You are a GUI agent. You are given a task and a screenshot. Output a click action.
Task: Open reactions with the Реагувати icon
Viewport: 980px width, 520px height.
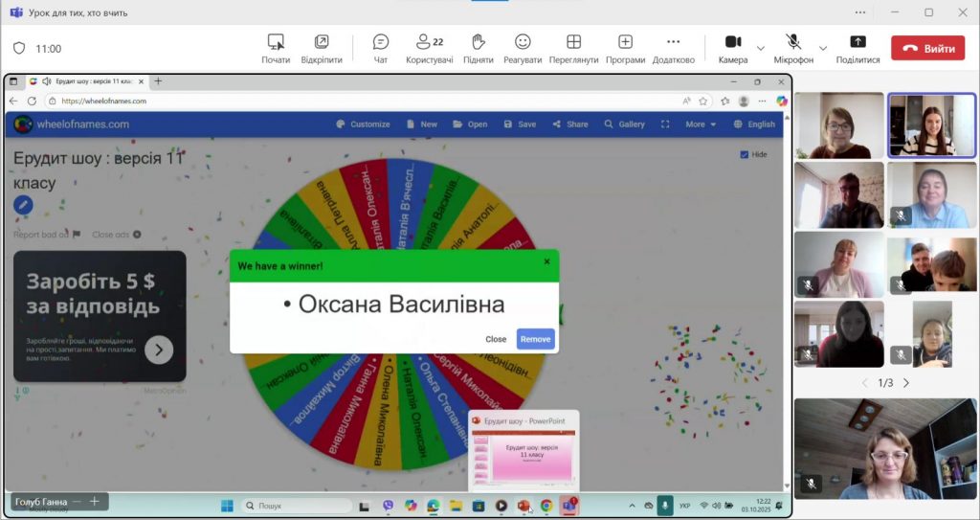(523, 42)
